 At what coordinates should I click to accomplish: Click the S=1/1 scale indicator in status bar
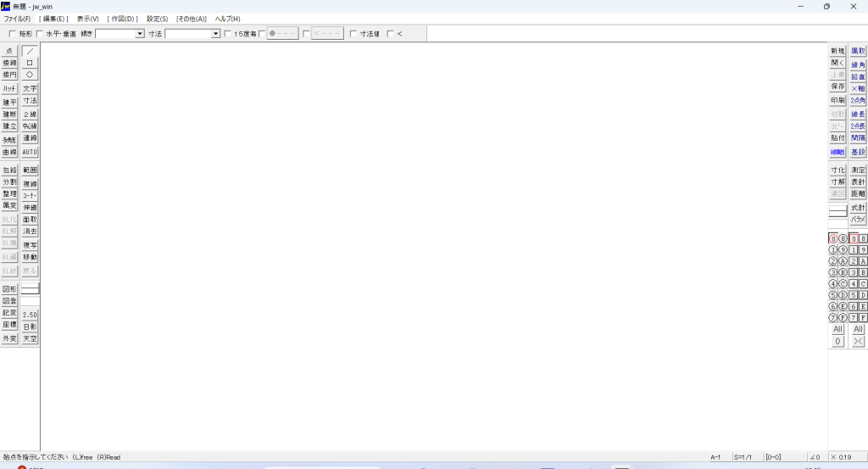click(743, 457)
